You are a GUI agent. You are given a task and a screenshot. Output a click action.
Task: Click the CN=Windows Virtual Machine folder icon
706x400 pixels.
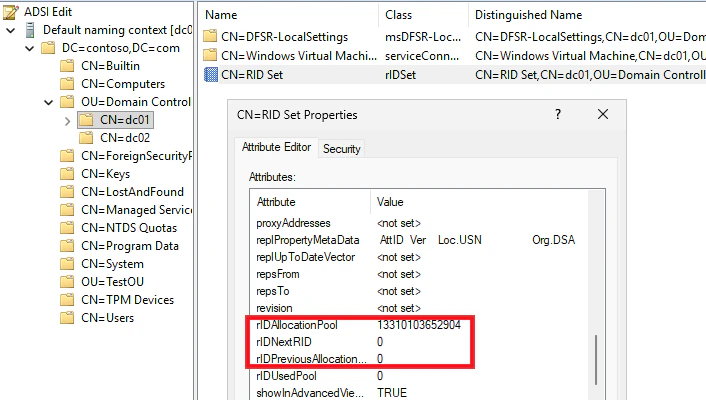210,55
